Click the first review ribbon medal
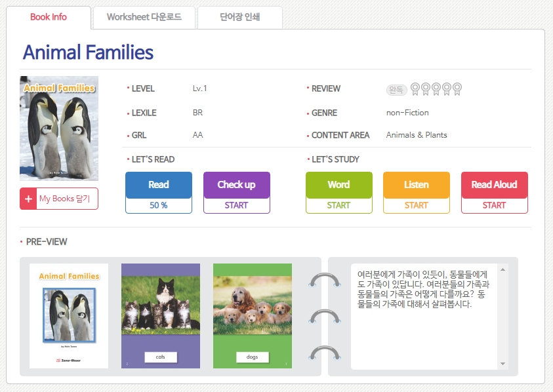This screenshot has width=553, height=392. coord(415,89)
